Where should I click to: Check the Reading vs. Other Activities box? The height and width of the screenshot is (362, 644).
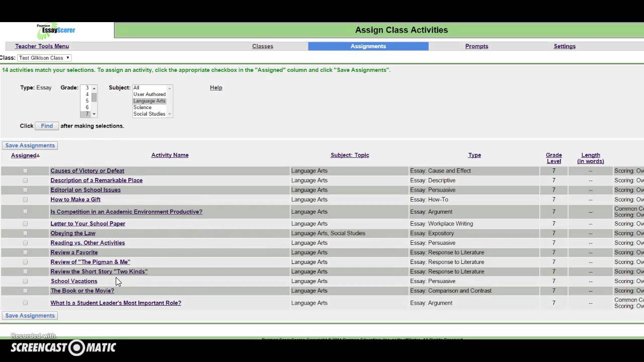(25, 243)
